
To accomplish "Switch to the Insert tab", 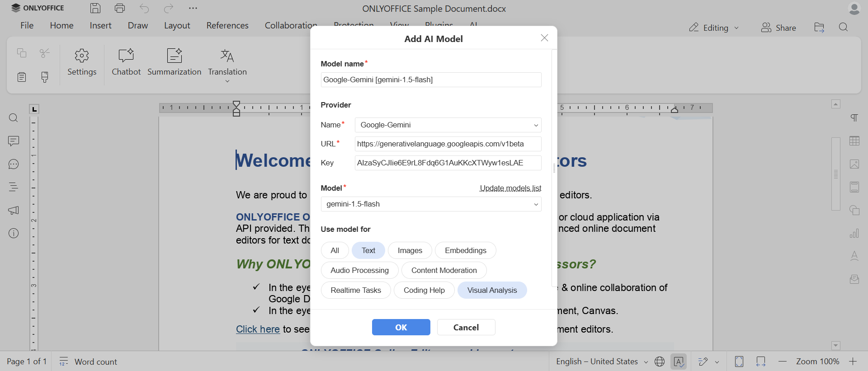I will [x=100, y=25].
